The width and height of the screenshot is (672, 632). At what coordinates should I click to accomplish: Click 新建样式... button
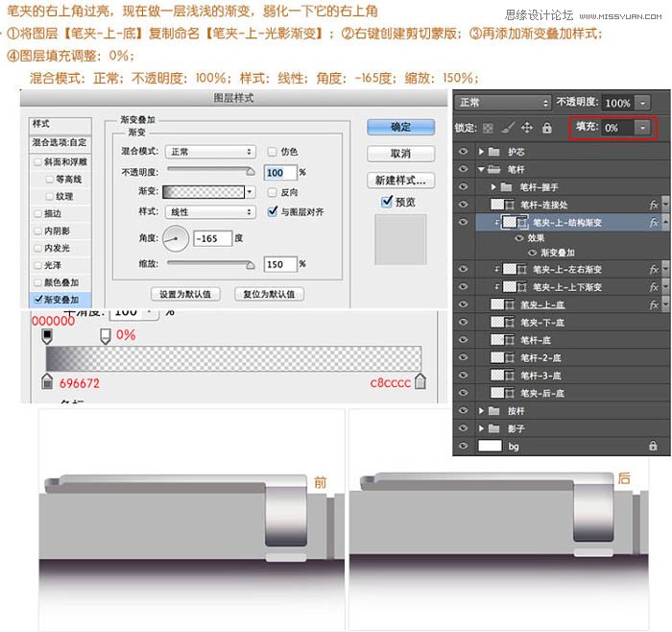pyautogui.click(x=400, y=180)
